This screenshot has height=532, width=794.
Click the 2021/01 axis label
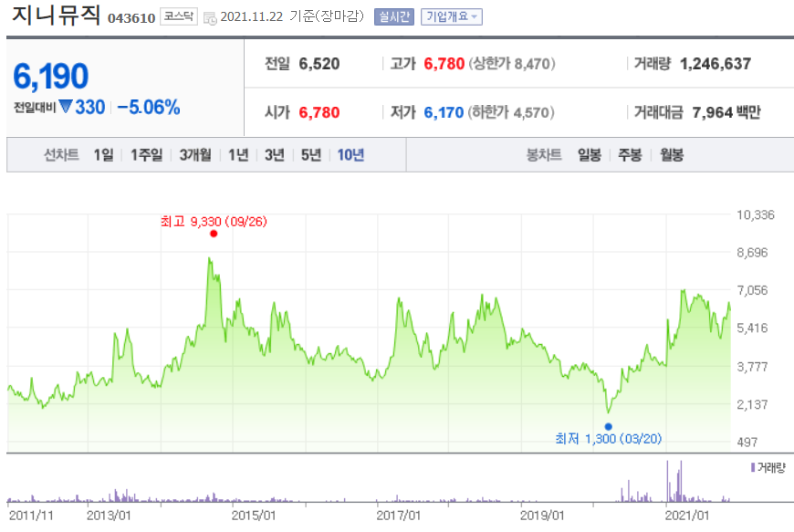pos(687,516)
